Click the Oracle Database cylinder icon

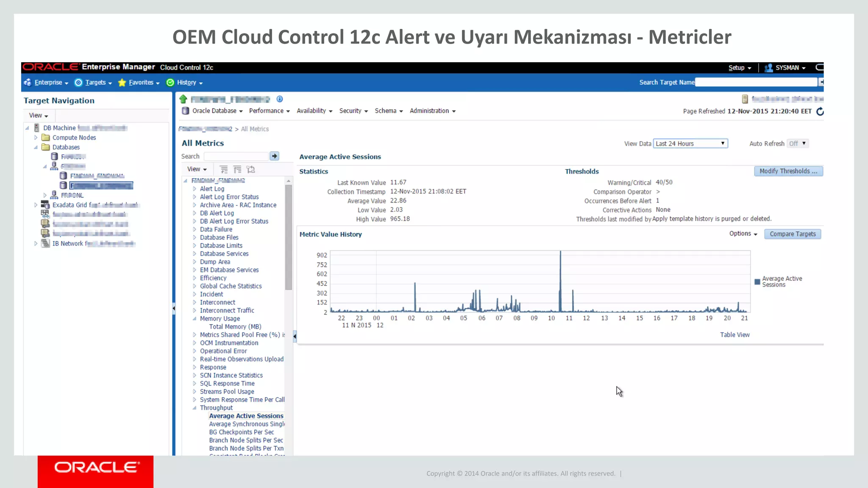185,111
